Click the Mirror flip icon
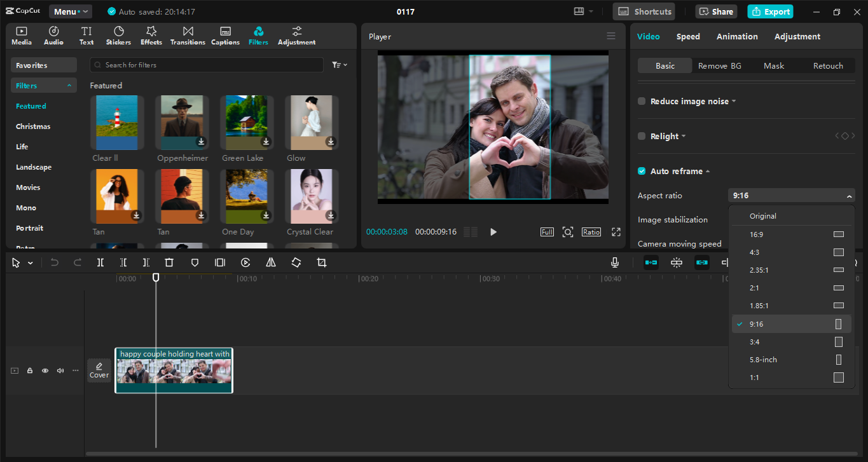Viewport: 868px width, 462px height. (271, 262)
